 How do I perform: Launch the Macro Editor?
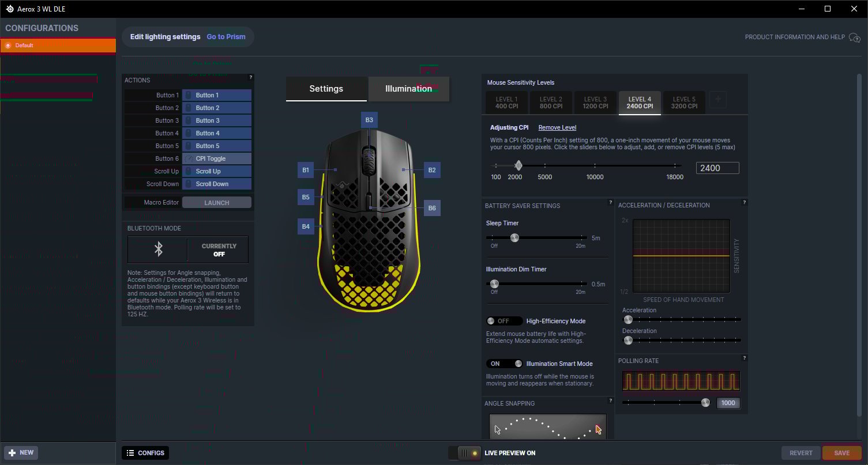[x=217, y=203]
